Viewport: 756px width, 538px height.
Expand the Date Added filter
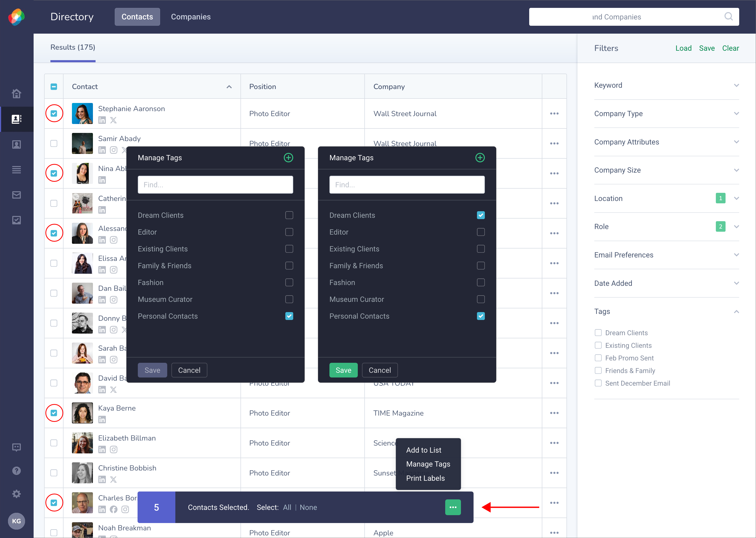click(x=667, y=283)
